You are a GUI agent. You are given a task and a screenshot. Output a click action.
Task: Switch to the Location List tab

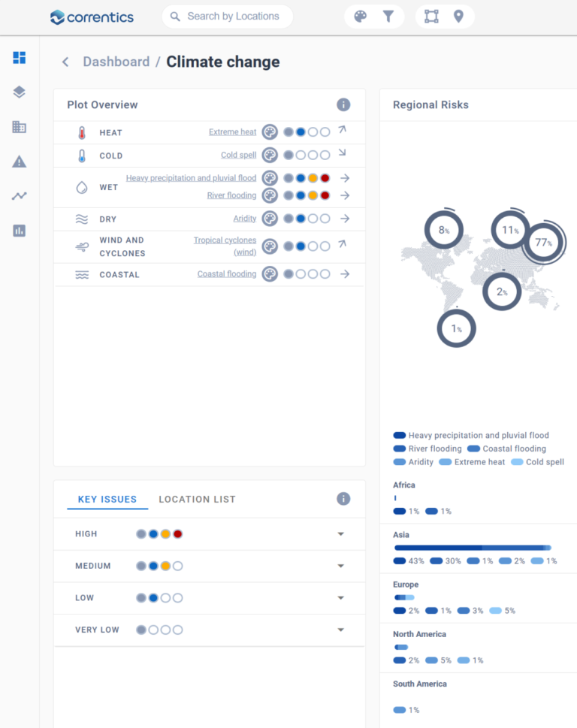pyautogui.click(x=197, y=500)
